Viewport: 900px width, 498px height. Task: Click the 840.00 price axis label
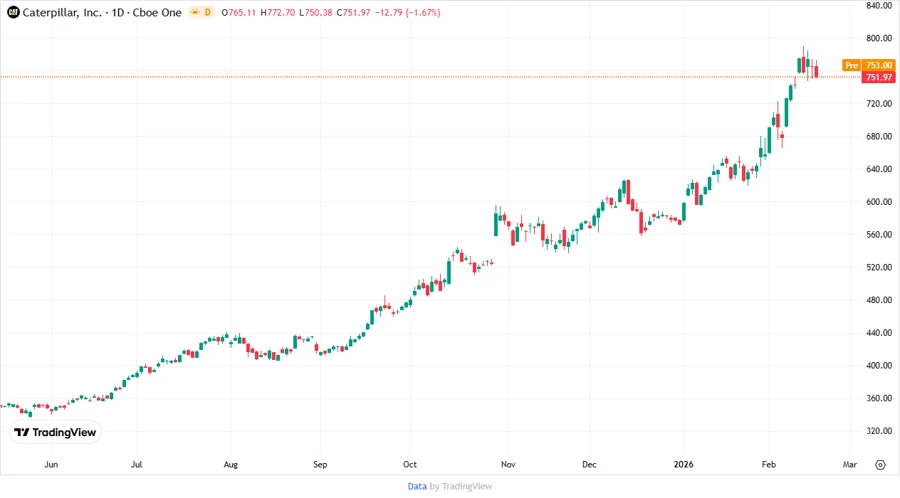click(879, 5)
